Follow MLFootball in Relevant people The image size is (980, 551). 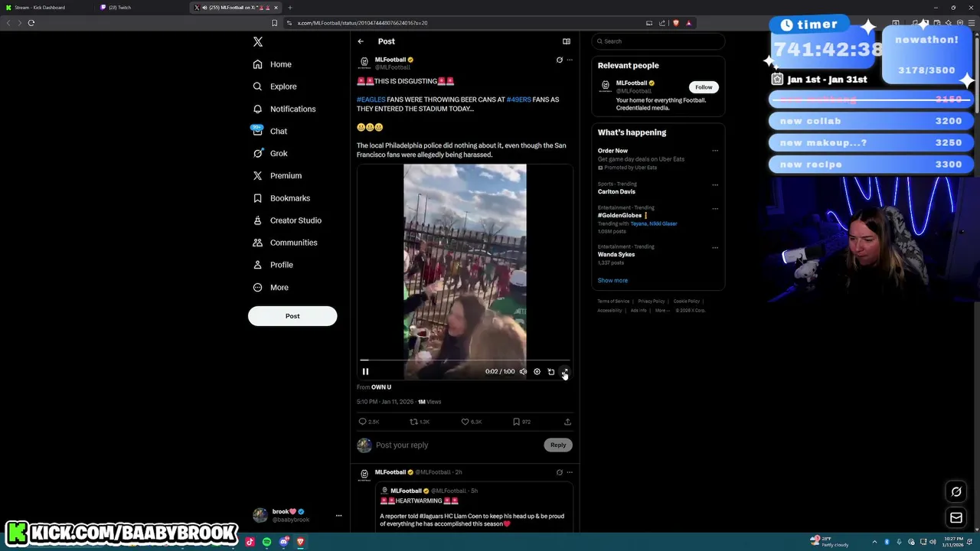point(704,87)
